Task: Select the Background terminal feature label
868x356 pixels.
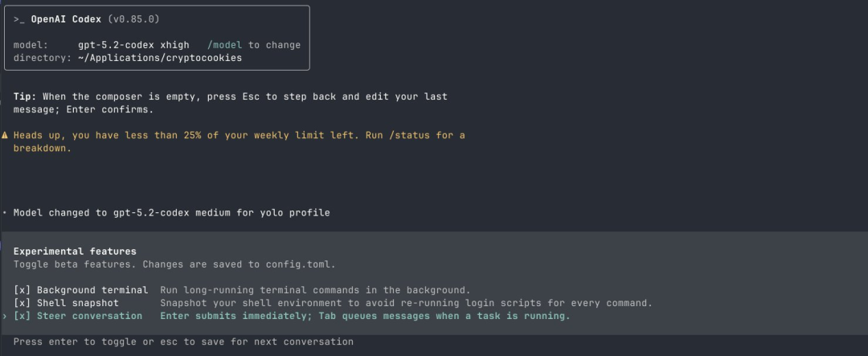Action: click(x=92, y=290)
